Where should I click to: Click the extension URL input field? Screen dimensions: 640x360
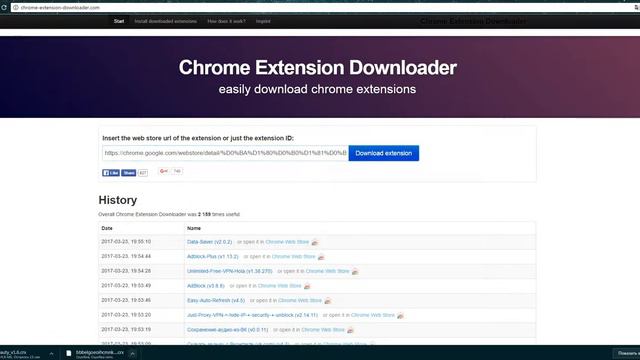tap(225, 153)
